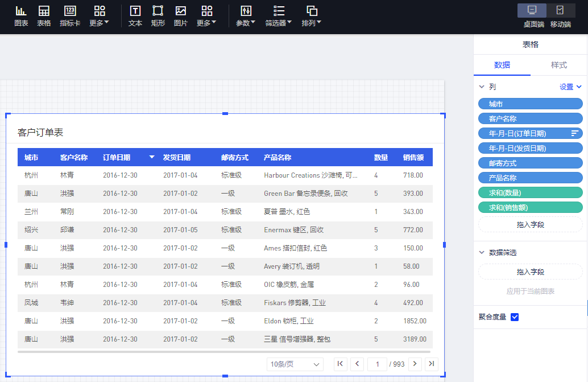Open the 筛选器 filter dropdown

tap(279, 16)
